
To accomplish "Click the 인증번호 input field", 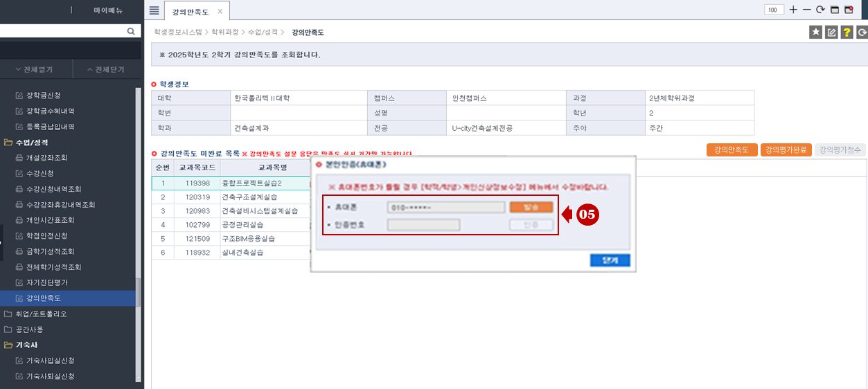I will pos(445,224).
